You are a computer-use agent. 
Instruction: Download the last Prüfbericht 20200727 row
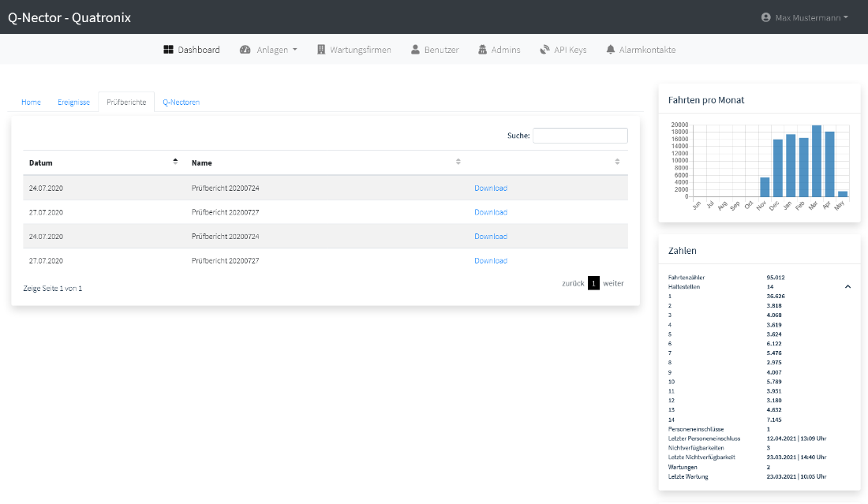click(491, 260)
